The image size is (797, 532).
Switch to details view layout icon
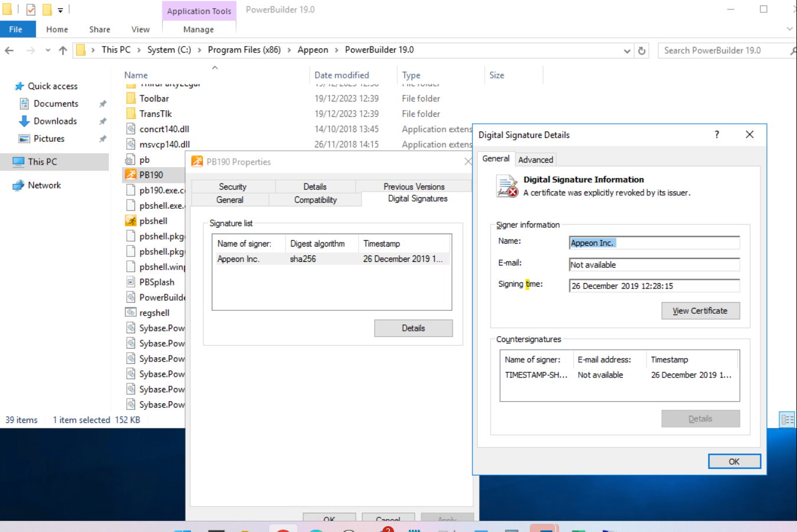pos(787,419)
